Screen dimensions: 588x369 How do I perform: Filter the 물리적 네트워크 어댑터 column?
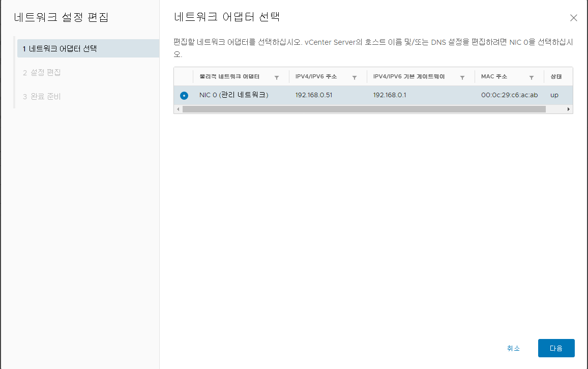coord(276,77)
